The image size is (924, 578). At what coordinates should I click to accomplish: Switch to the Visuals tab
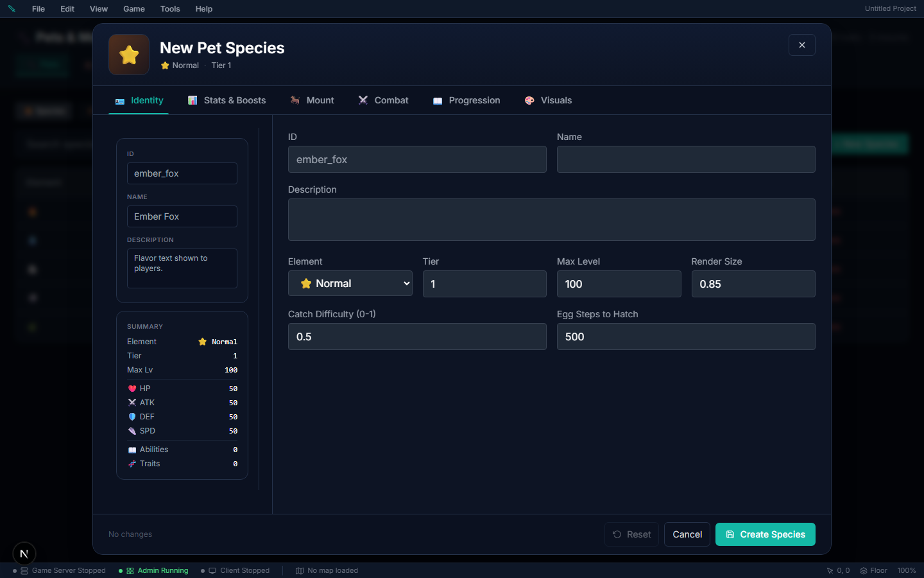(548, 100)
